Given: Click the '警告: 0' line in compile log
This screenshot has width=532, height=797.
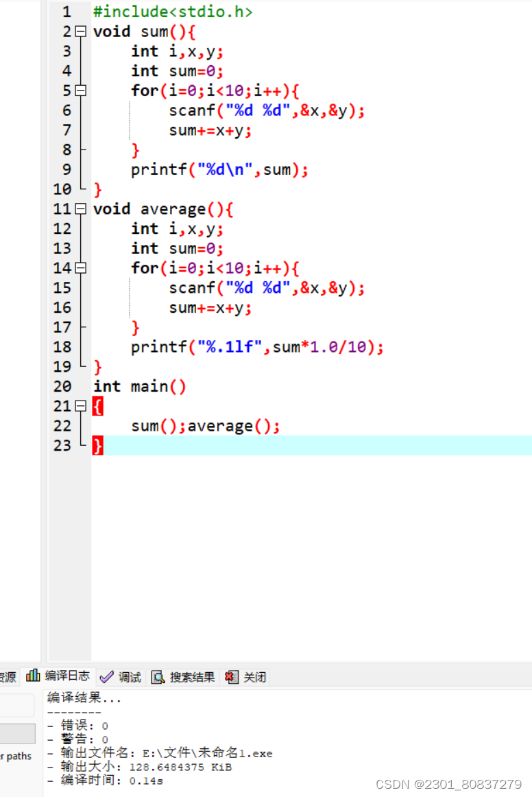Looking at the screenshot, I should [x=77, y=739].
